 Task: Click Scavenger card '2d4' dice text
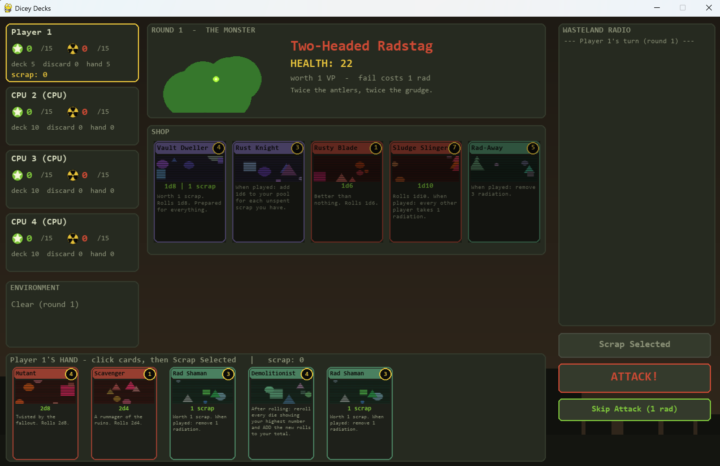click(x=124, y=408)
